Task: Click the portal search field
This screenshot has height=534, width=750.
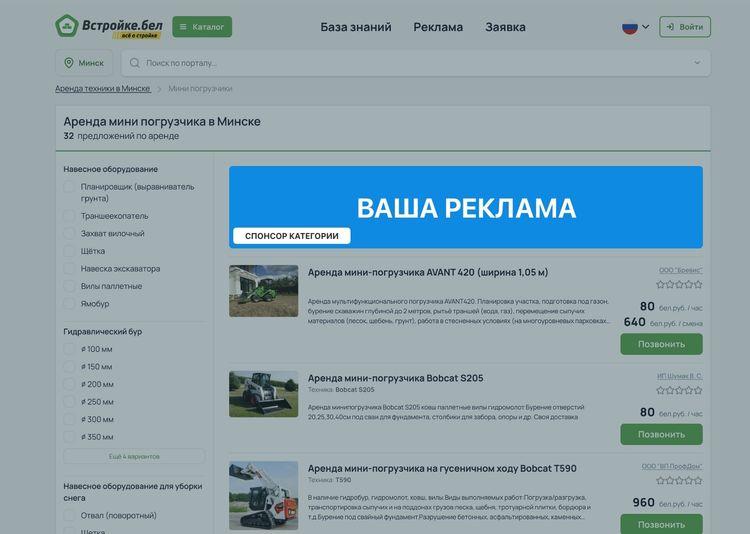Action: tap(415, 63)
